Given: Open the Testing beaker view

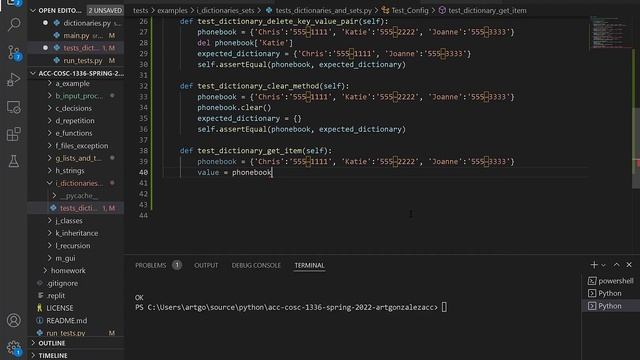Looking at the screenshot, I should [14, 161].
